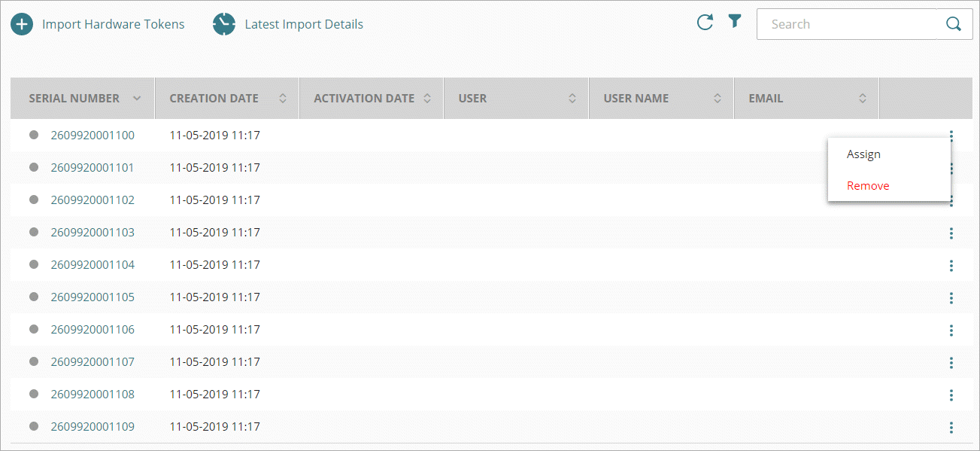
Task: Sort by Serial Number column arrow
Action: pos(137,98)
